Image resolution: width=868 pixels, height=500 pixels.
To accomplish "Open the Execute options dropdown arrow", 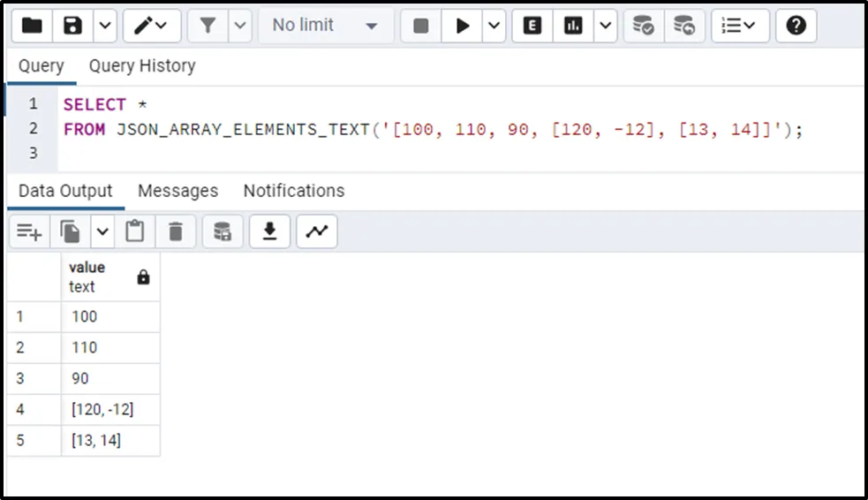I will [494, 26].
